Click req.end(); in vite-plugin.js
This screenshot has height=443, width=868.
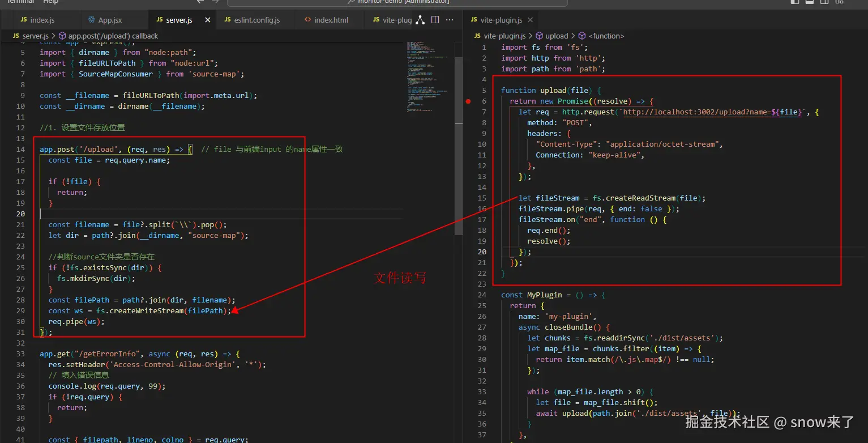point(549,231)
